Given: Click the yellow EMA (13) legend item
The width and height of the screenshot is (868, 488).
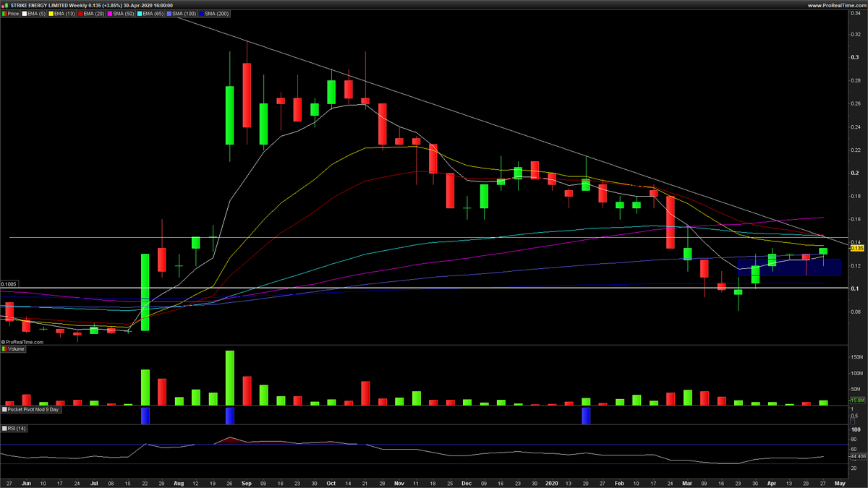Looking at the screenshot, I should pos(61,14).
